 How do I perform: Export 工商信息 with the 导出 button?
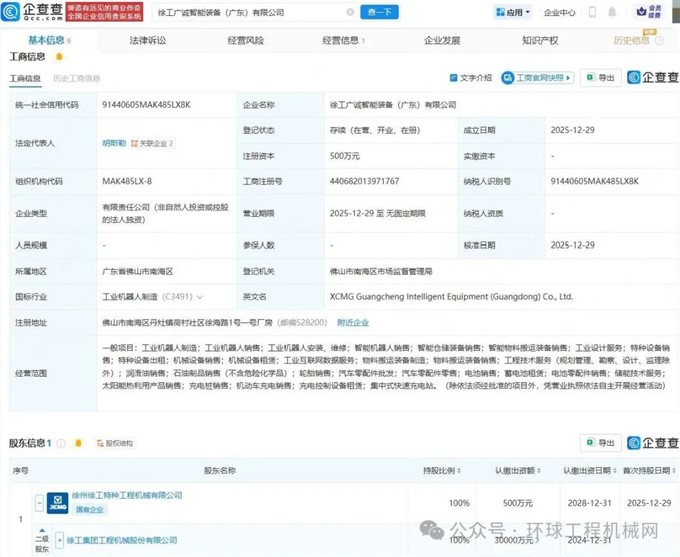[600, 77]
